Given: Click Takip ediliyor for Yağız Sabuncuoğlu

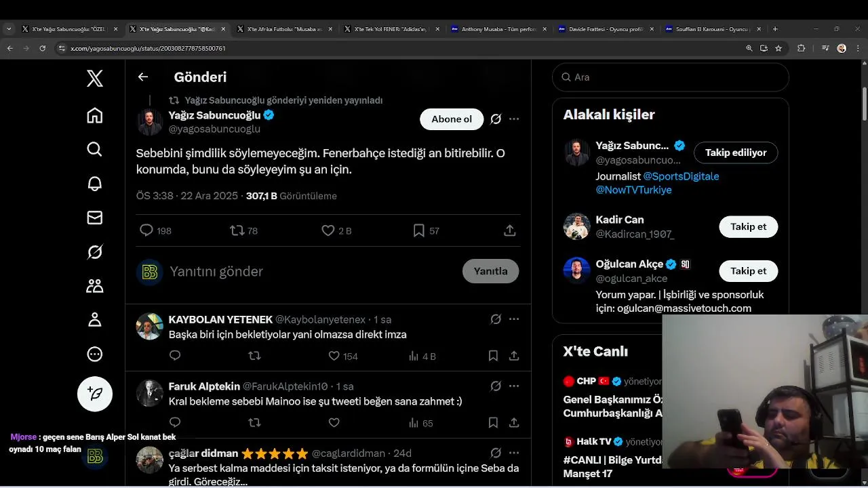Looking at the screenshot, I should tap(736, 152).
